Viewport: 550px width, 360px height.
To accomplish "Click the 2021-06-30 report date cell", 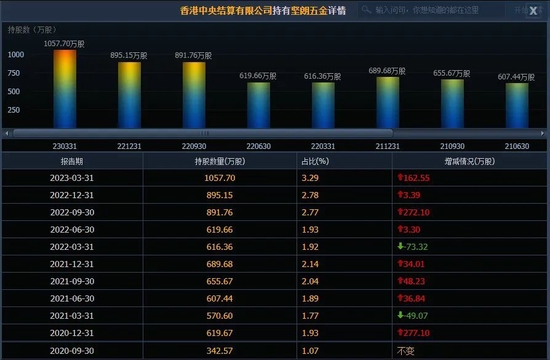I will pyautogui.click(x=72, y=298).
